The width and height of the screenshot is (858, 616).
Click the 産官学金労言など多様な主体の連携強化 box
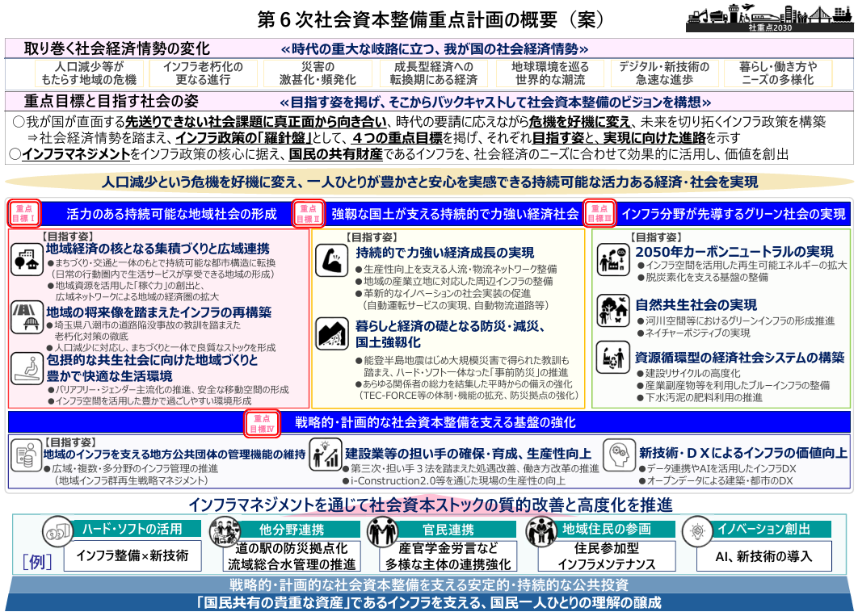click(x=448, y=556)
